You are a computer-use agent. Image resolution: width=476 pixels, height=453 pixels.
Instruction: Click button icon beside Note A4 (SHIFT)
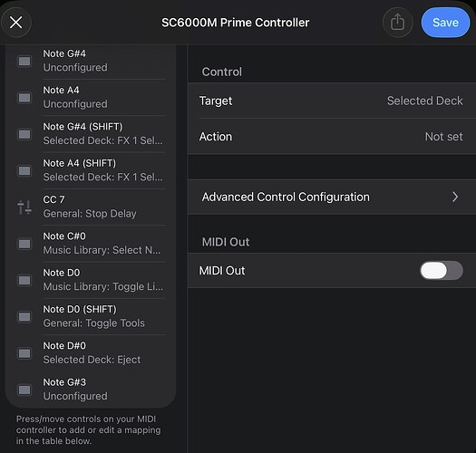point(24,170)
